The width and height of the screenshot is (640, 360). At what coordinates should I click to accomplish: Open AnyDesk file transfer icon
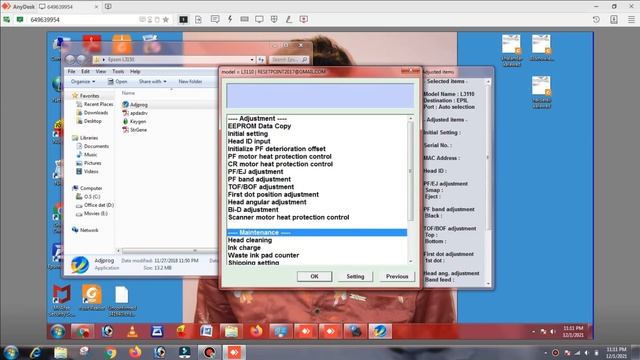(x=198, y=19)
